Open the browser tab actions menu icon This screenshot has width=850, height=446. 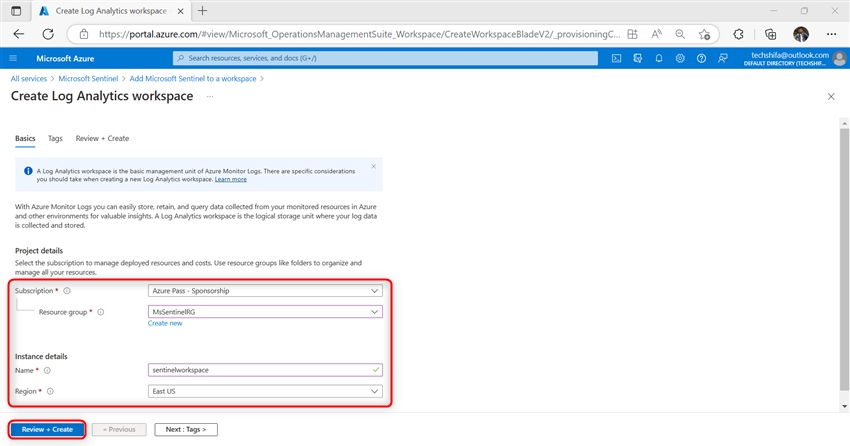16,11
